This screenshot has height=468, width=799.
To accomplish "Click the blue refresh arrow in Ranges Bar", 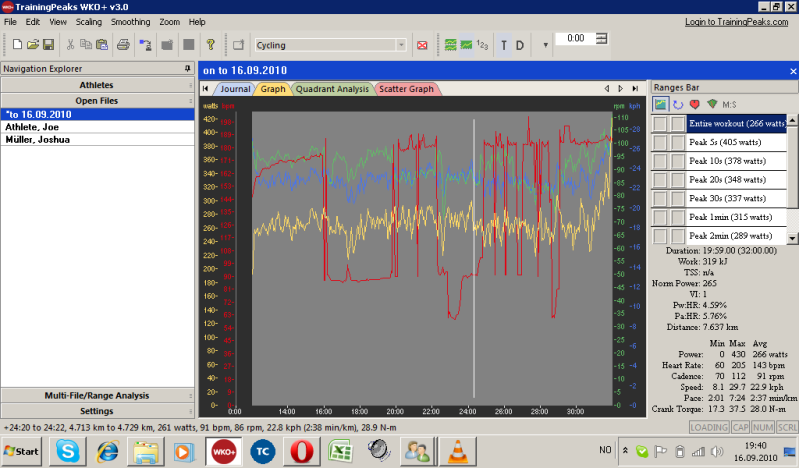I will (x=677, y=104).
